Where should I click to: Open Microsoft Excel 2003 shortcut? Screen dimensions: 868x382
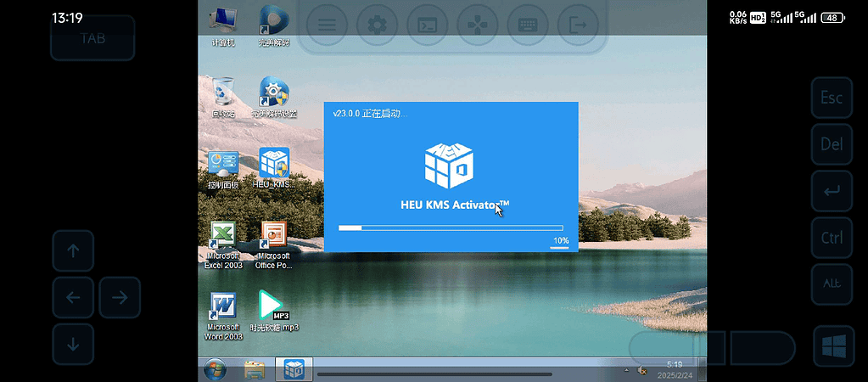[223, 244]
